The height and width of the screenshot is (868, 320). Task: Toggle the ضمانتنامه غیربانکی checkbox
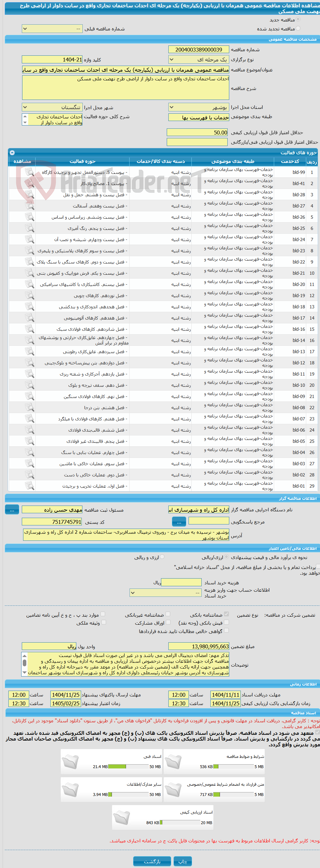click(x=168, y=614)
